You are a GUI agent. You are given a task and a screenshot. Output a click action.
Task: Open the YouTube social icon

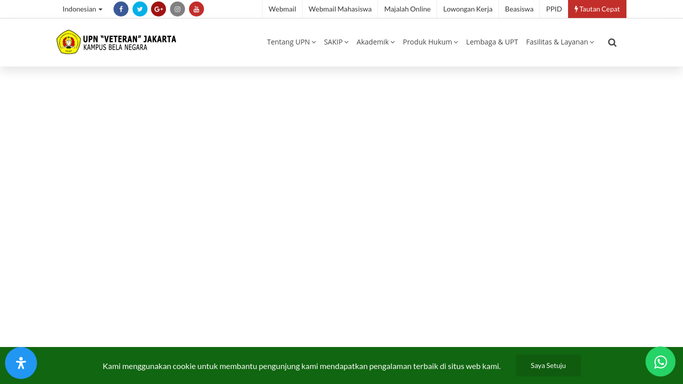click(196, 9)
